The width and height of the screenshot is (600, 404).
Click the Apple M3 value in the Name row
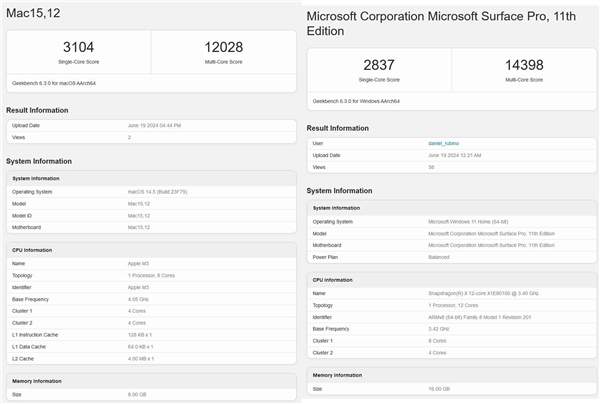[x=139, y=263]
